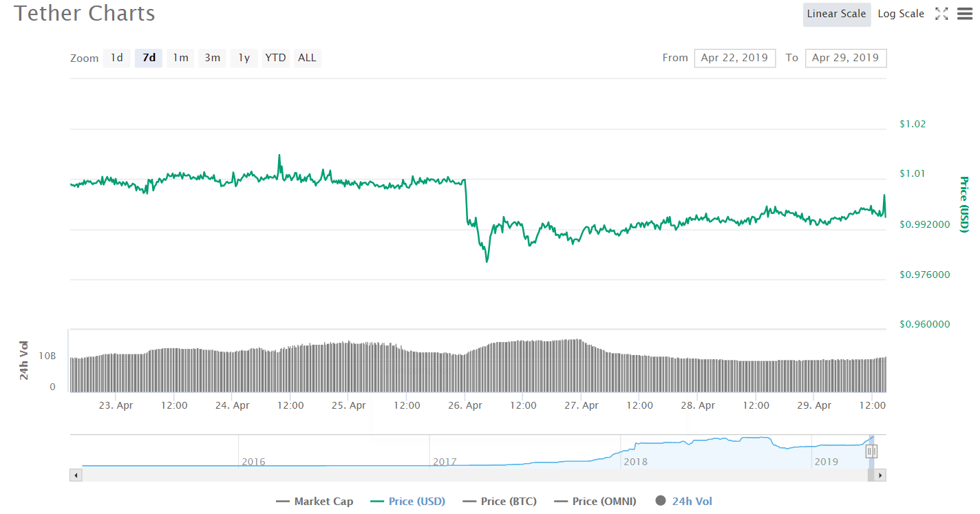Click the 10B volume axis label
This screenshot has width=980, height=514.
pos(47,356)
